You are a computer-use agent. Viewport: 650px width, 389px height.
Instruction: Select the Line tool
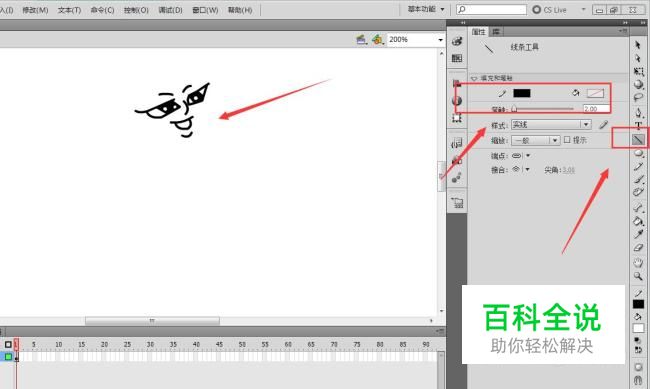click(x=638, y=140)
